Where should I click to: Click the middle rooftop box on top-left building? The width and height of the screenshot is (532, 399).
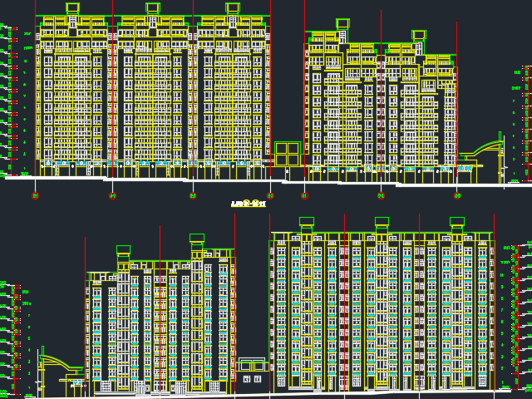(x=152, y=8)
